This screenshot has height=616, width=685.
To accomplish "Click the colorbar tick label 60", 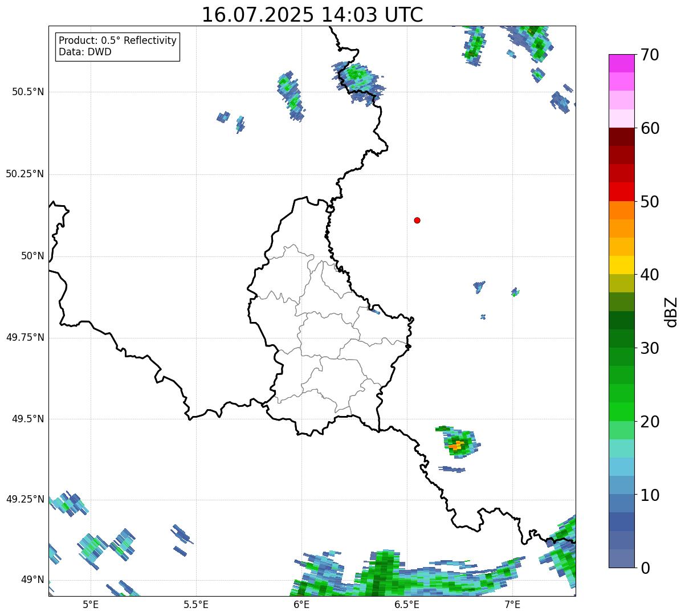I will pyautogui.click(x=650, y=128).
